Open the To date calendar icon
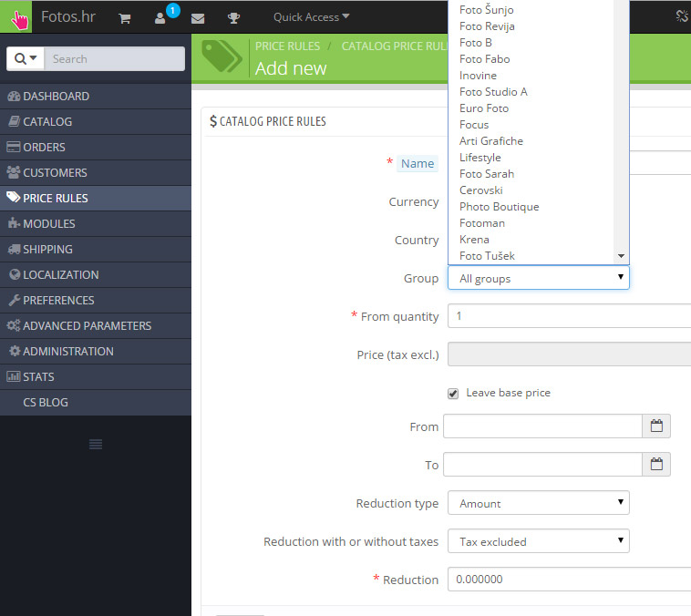Image resolution: width=691 pixels, height=616 pixels. (x=656, y=465)
